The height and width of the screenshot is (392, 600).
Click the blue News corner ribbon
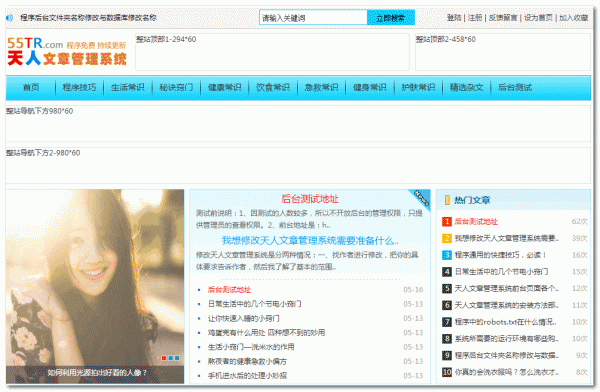(x=421, y=198)
